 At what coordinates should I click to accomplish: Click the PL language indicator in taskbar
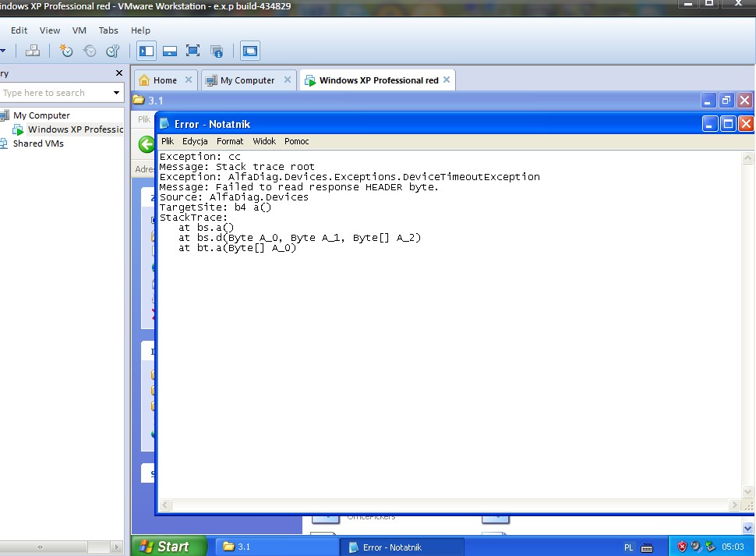628,547
